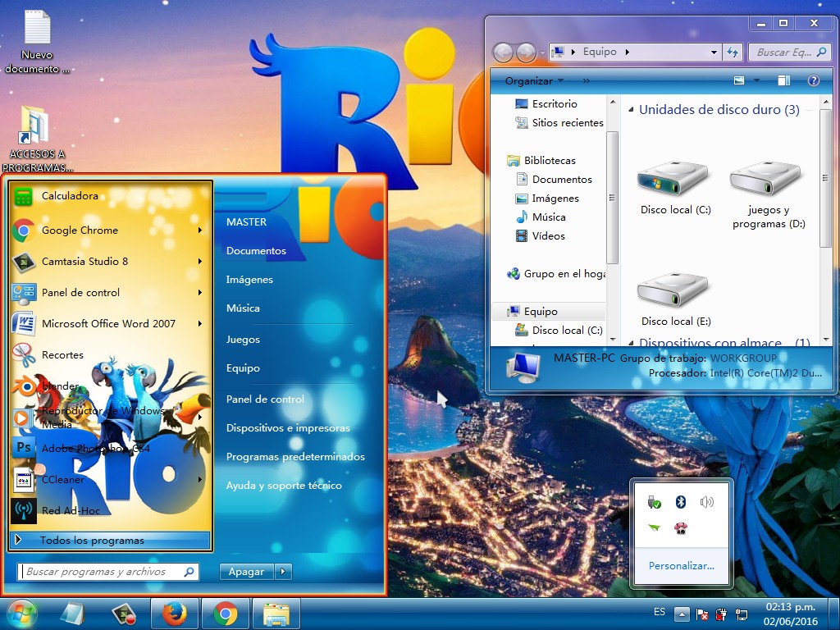Image resolution: width=840 pixels, height=630 pixels.
Task: Click Buscar Equipo search box
Action: point(790,52)
